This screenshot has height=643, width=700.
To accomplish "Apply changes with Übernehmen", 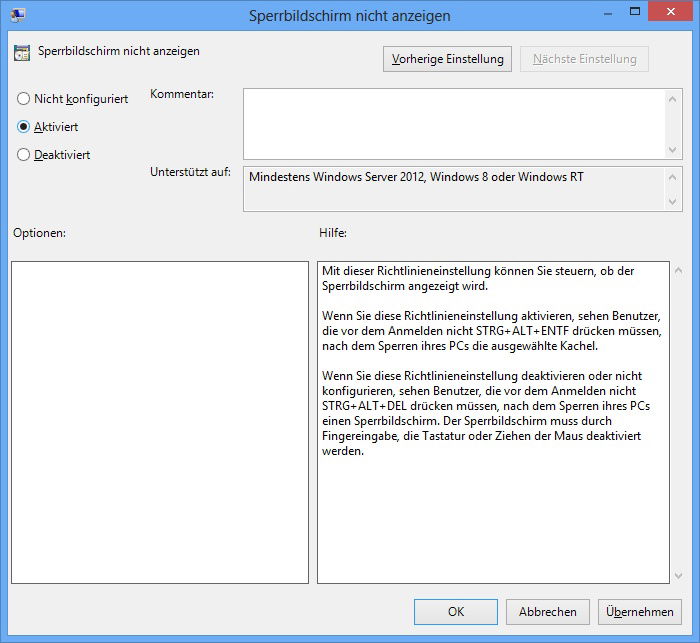I will [x=640, y=612].
